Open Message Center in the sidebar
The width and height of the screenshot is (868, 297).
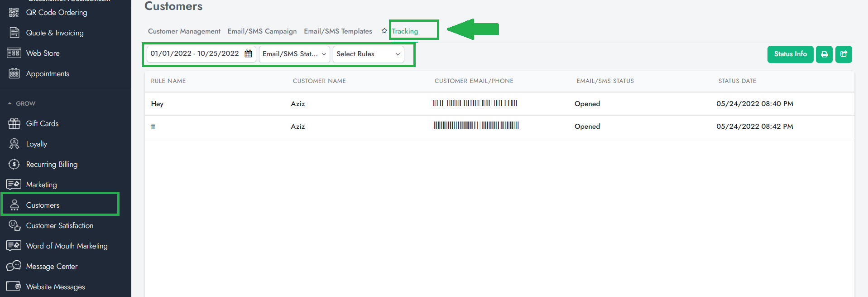[x=52, y=266]
